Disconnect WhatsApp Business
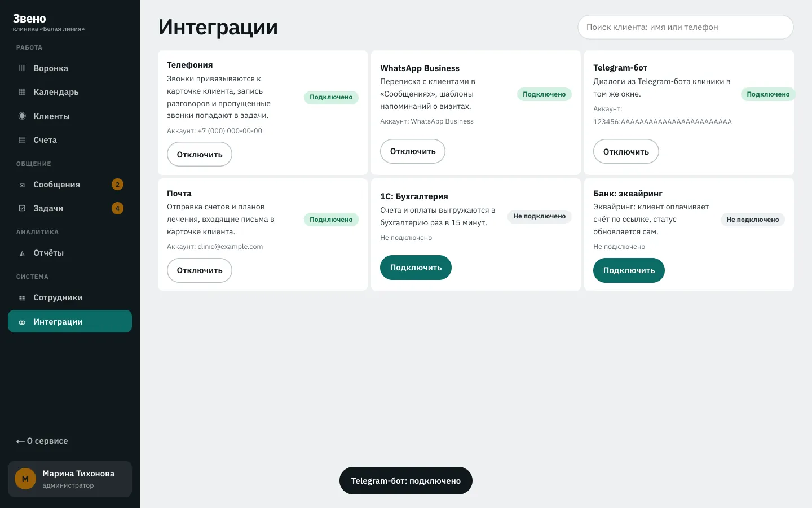This screenshot has height=508, width=812. [x=413, y=151]
